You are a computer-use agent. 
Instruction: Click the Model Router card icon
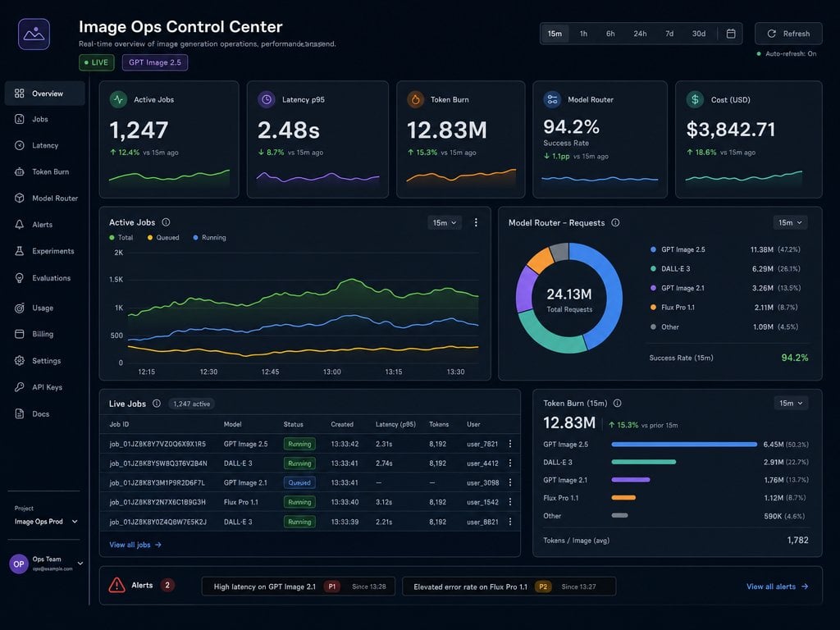(x=552, y=99)
